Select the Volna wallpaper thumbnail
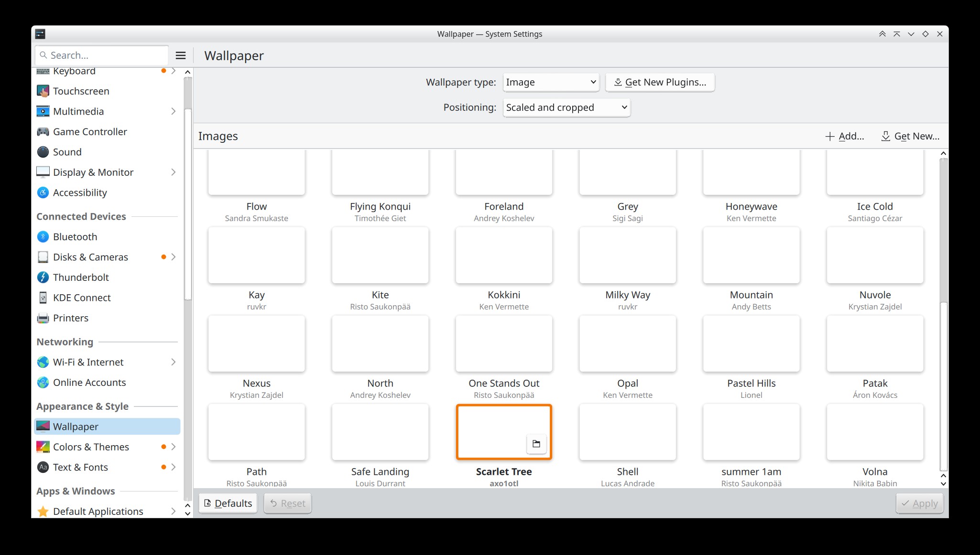The width and height of the screenshot is (980, 555). point(875,432)
